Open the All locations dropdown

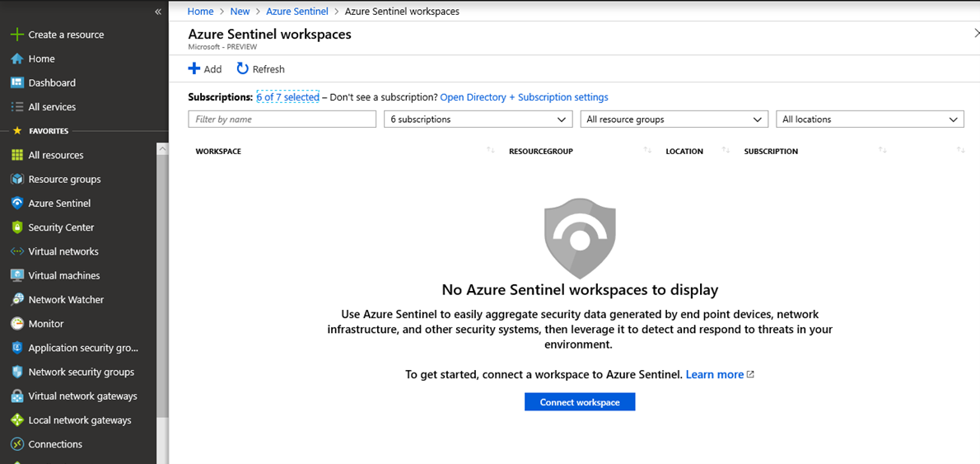(870, 119)
